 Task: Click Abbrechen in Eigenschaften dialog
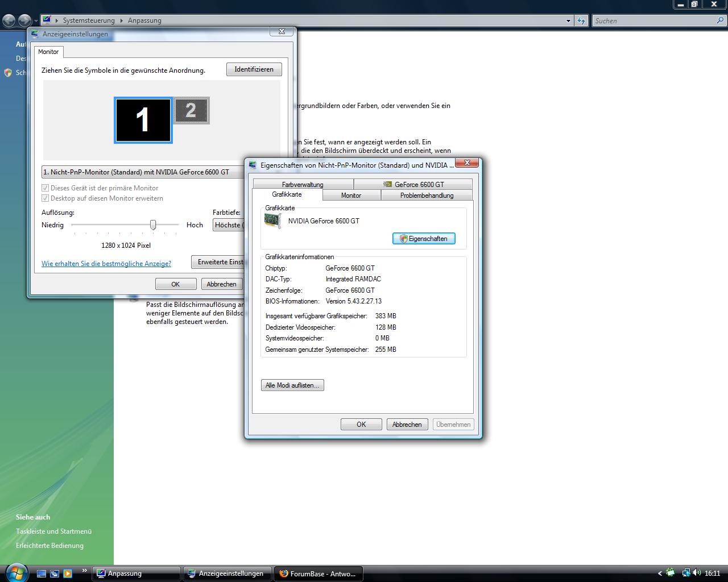[407, 425]
